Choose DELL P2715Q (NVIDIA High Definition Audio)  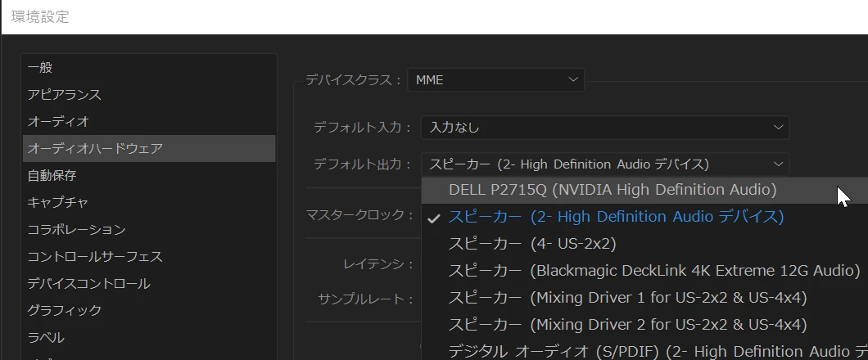644,190
